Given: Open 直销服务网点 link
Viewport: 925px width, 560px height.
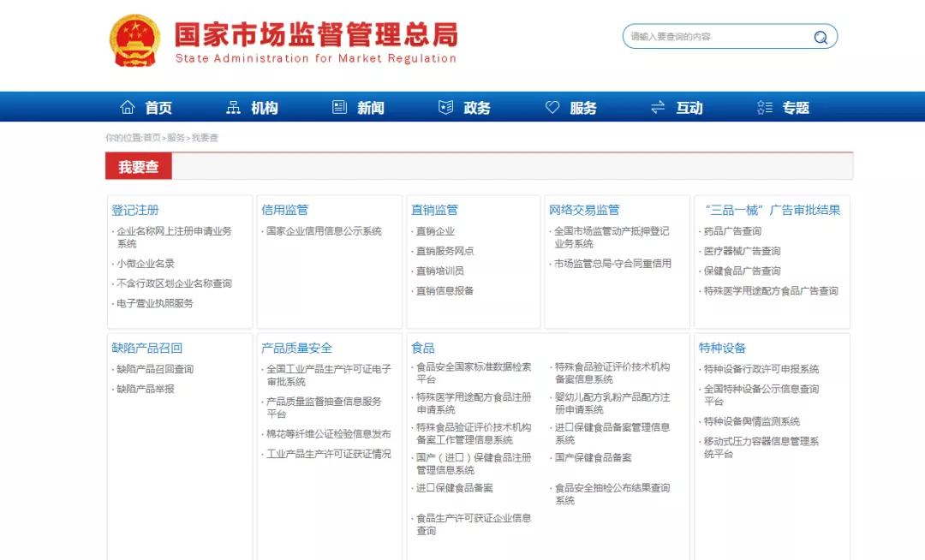Looking at the screenshot, I should coord(445,251).
